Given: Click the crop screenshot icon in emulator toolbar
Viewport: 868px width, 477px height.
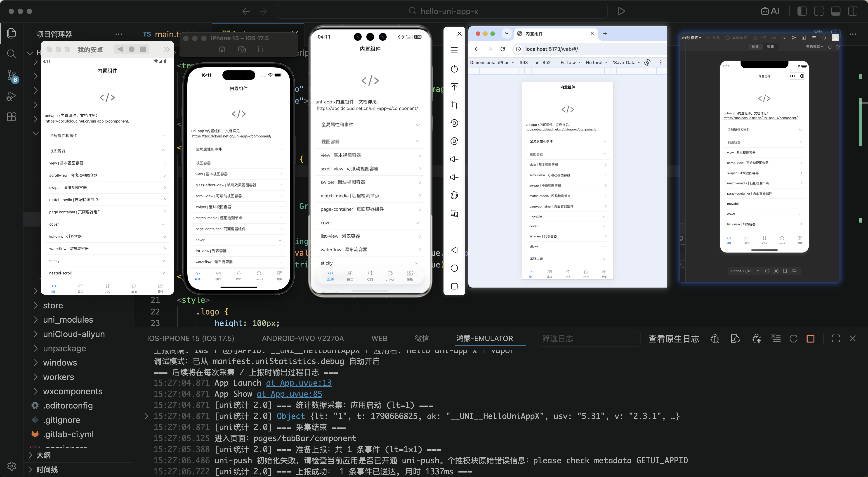Looking at the screenshot, I should tap(454, 105).
